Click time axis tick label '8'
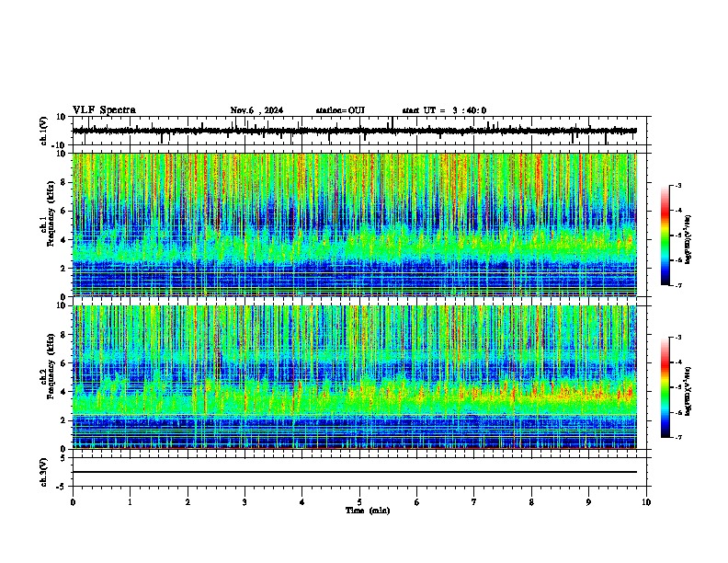 [x=531, y=502]
